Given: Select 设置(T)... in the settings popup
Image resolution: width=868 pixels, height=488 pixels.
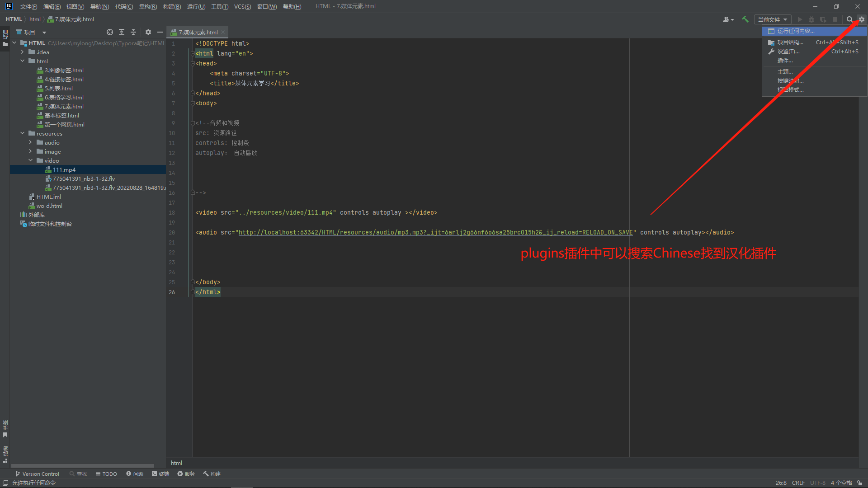Looking at the screenshot, I should click(814, 52).
